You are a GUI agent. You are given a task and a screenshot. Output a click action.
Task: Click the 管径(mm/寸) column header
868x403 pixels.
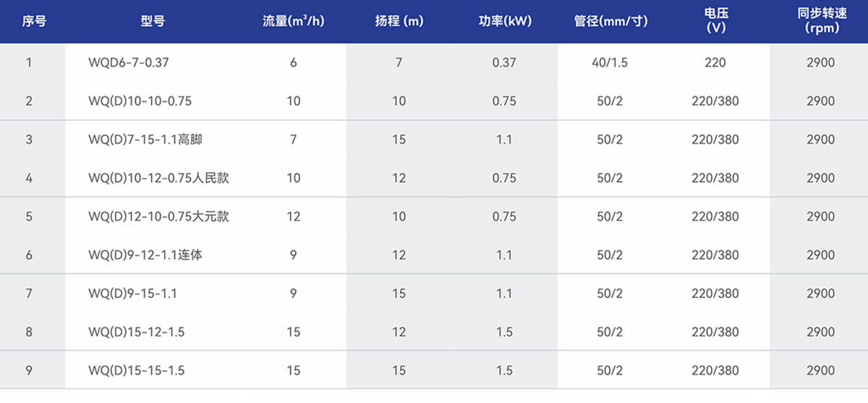(x=610, y=21)
